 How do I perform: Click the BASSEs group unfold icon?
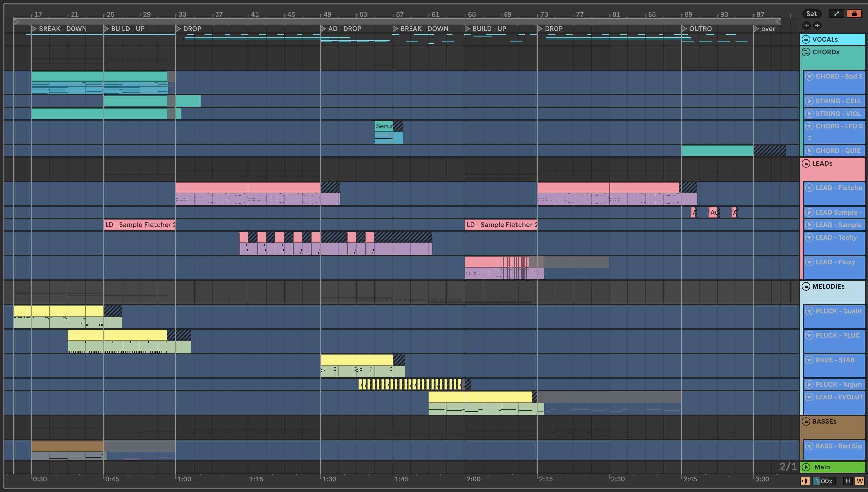806,421
